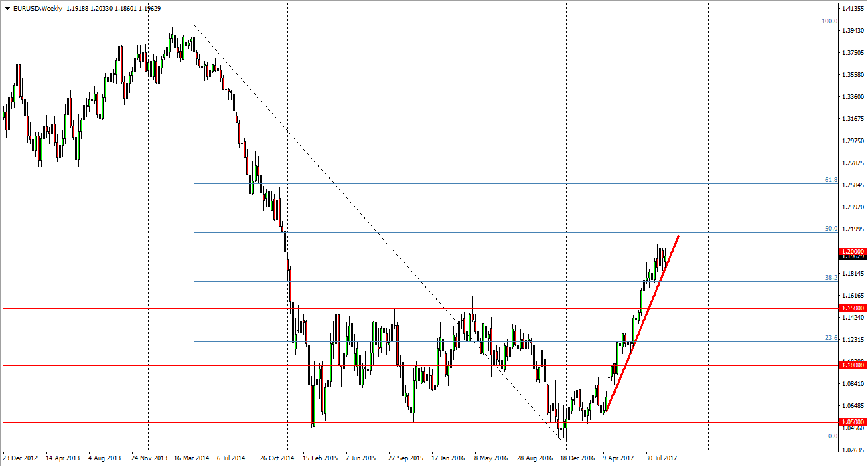Select the red 1.05000 price tag

[x=853, y=422]
